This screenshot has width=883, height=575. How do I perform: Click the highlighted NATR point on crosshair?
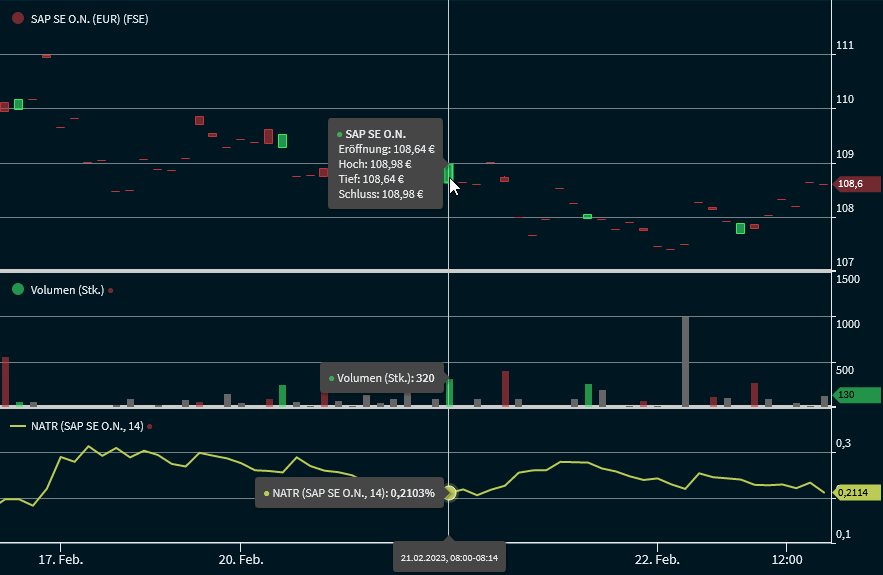tap(449, 492)
